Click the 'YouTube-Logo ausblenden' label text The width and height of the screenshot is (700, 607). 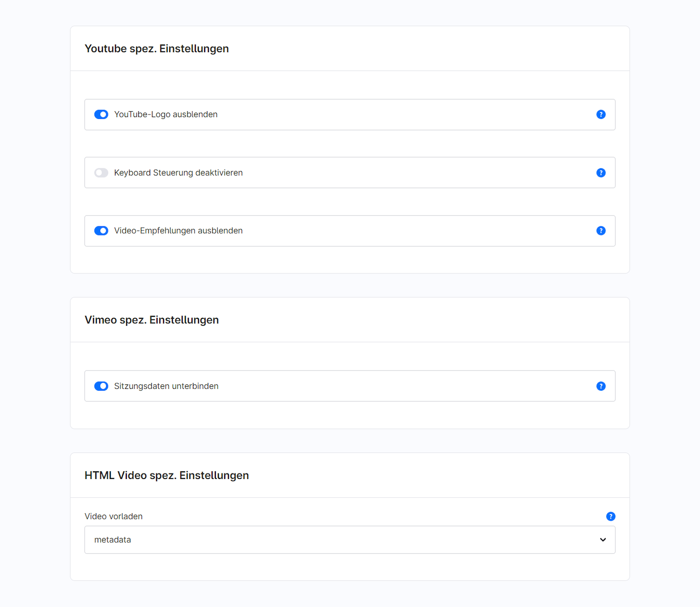(x=166, y=115)
